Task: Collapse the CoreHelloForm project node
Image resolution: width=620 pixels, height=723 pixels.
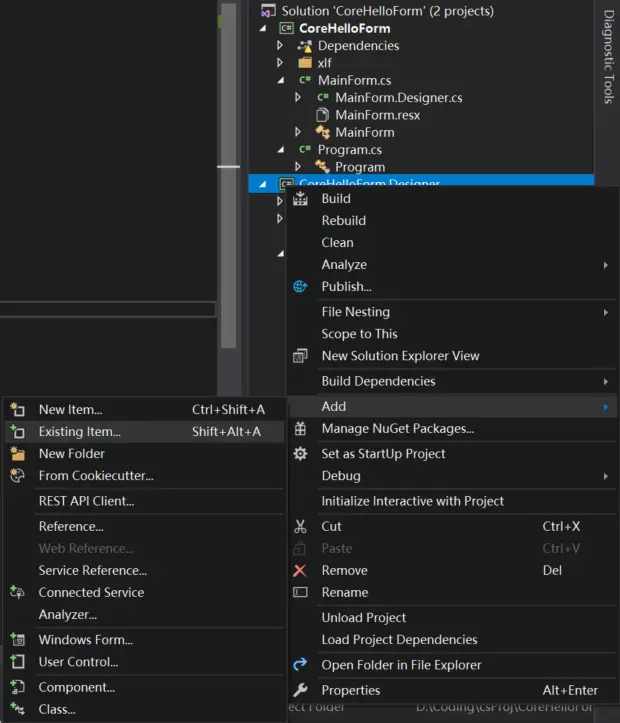Action: (263, 29)
